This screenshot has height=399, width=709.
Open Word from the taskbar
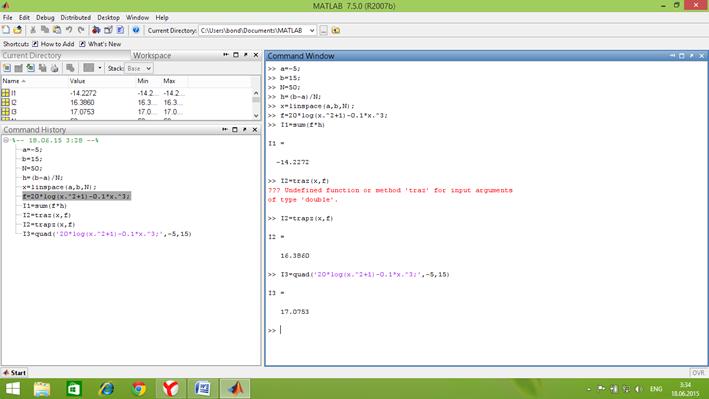202,389
